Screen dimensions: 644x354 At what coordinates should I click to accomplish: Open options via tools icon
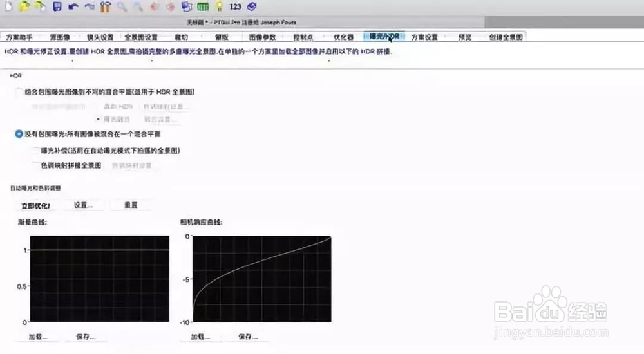(106, 6)
